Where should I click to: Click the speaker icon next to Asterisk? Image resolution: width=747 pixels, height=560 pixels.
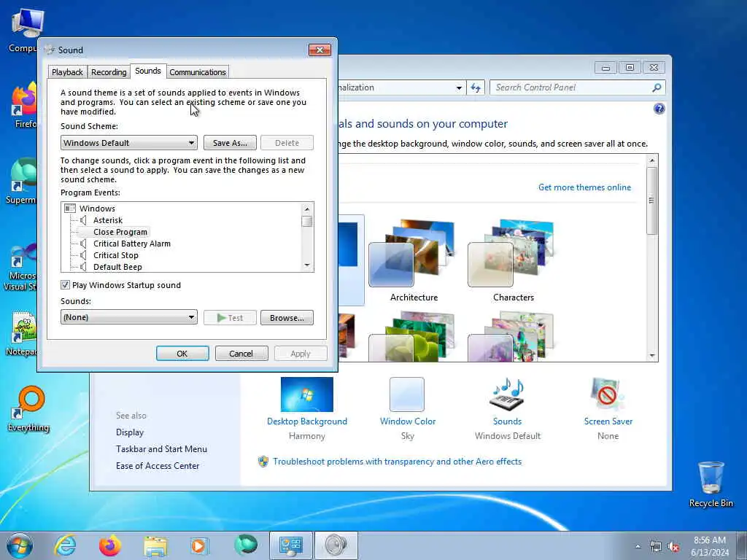point(83,220)
